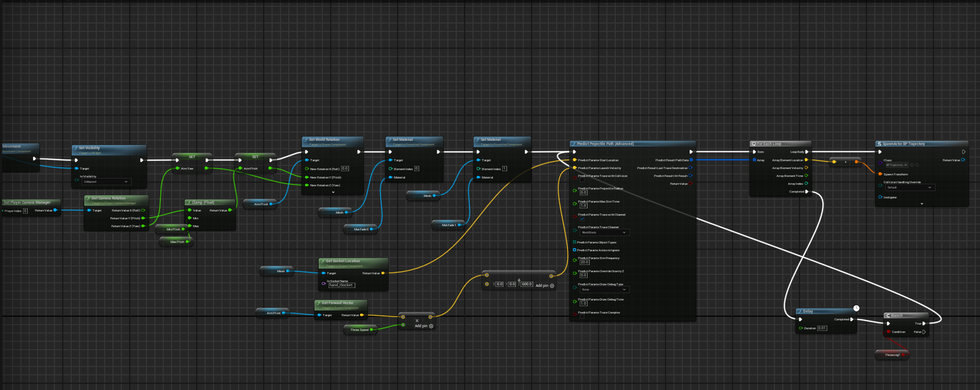Click For Each Loop Array input pin
Screen dimensions: 980x390
coord(754,160)
